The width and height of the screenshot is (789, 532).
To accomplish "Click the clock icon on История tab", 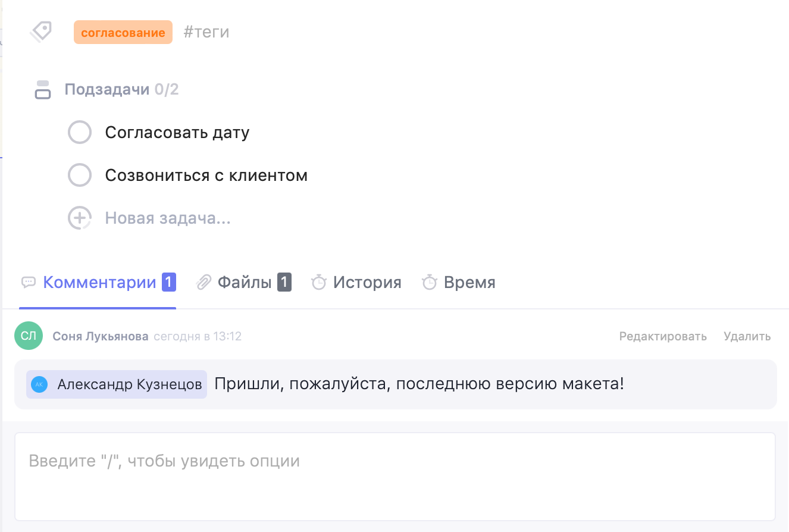I will click(320, 282).
